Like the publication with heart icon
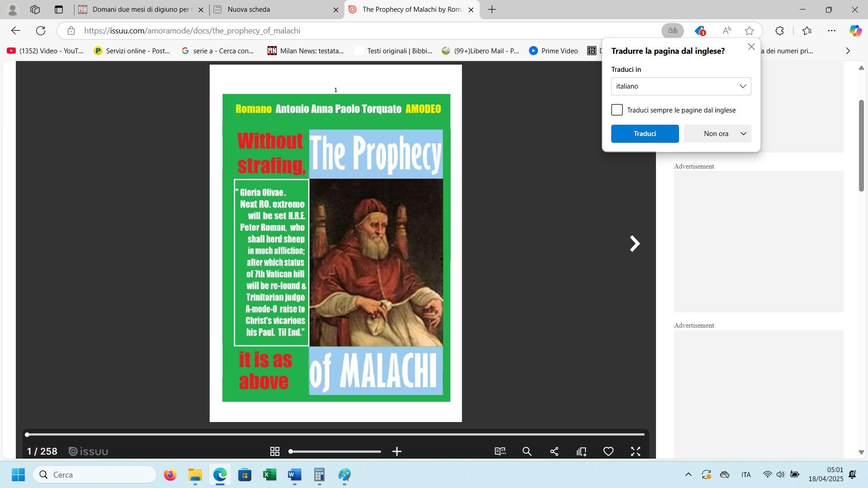868x488 pixels. coord(609,451)
